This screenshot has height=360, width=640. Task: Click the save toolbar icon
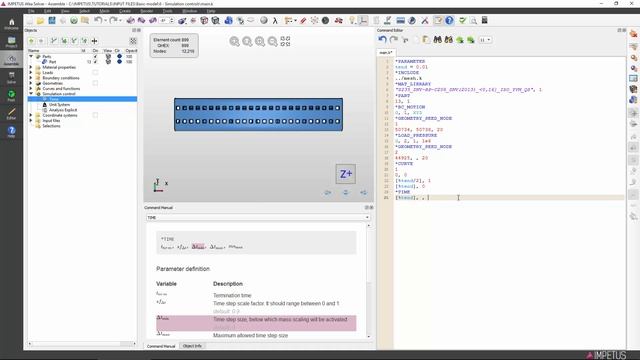52,20
